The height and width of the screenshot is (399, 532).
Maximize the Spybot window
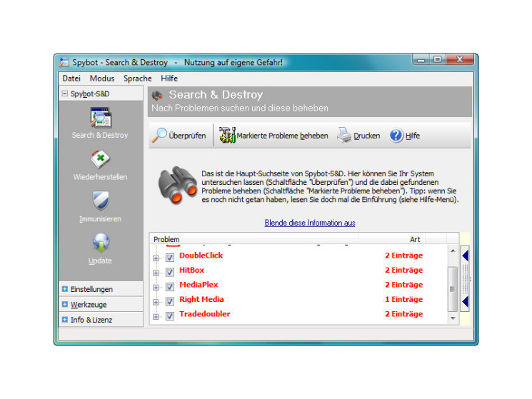pyautogui.click(x=438, y=60)
